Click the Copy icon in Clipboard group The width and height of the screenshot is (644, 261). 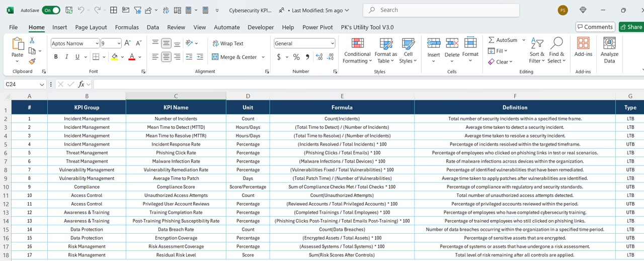tap(32, 51)
